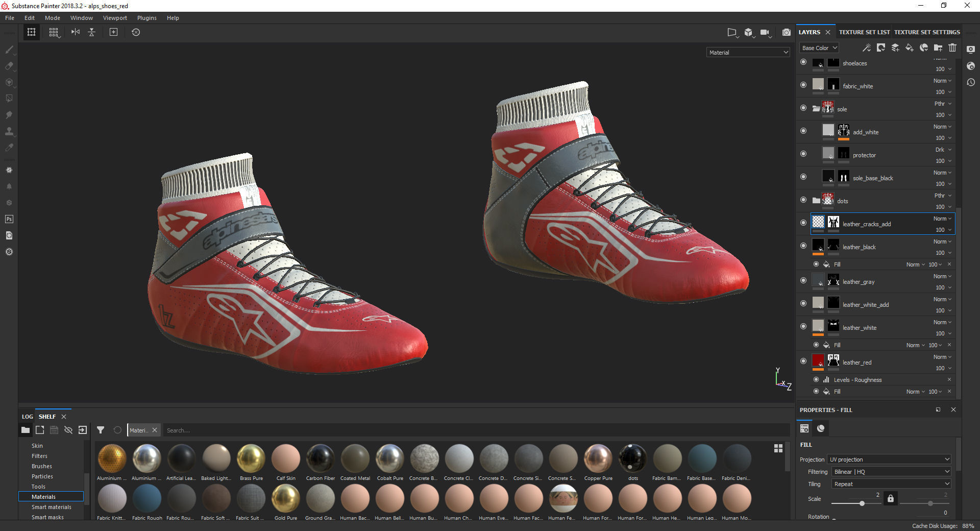Click the shelf Search input field
The height and width of the screenshot is (531, 980).
(x=476, y=430)
